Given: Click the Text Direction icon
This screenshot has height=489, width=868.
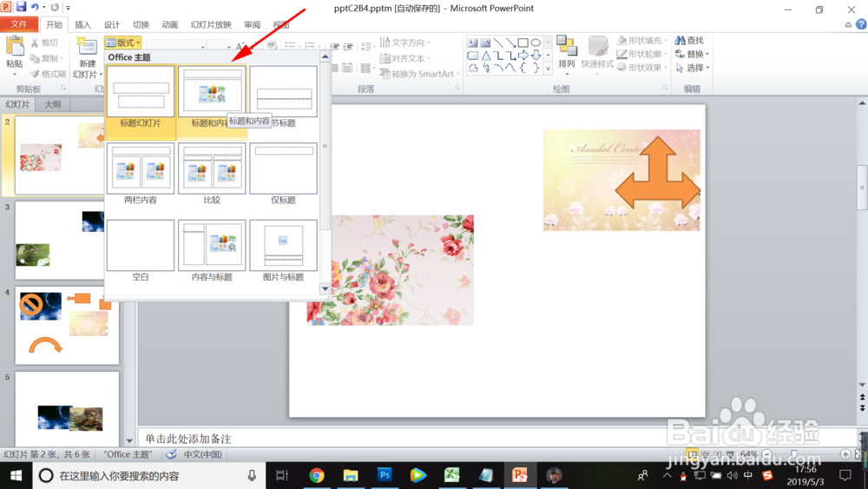Looking at the screenshot, I should click(x=385, y=42).
